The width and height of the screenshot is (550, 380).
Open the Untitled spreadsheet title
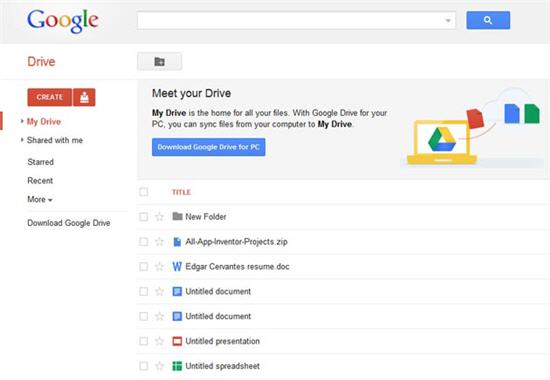tap(223, 366)
